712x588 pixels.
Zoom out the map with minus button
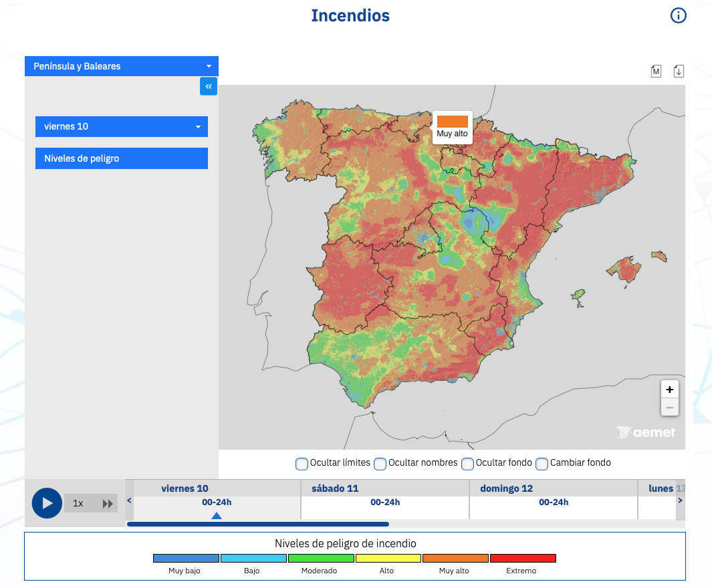click(x=669, y=407)
